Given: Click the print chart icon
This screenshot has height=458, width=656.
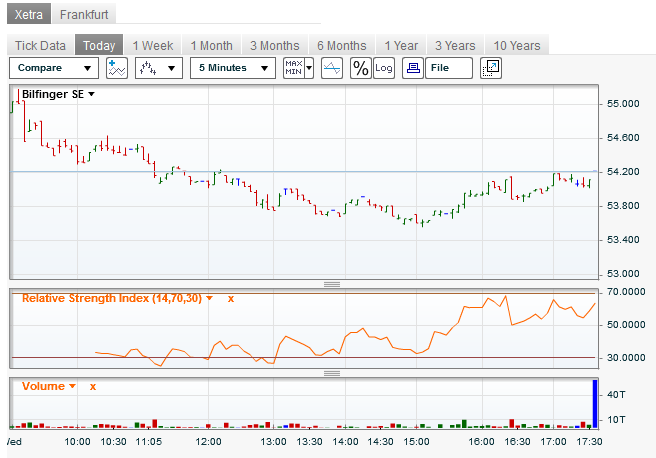Looking at the screenshot, I should coord(413,68).
